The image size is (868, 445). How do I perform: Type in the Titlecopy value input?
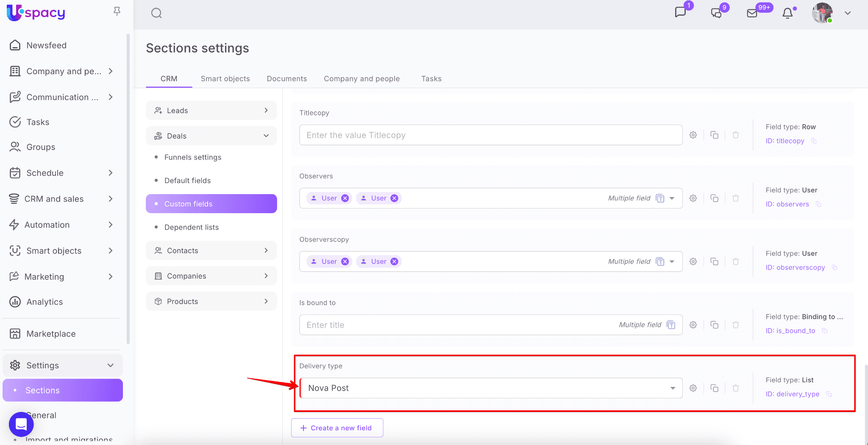pyautogui.click(x=490, y=135)
